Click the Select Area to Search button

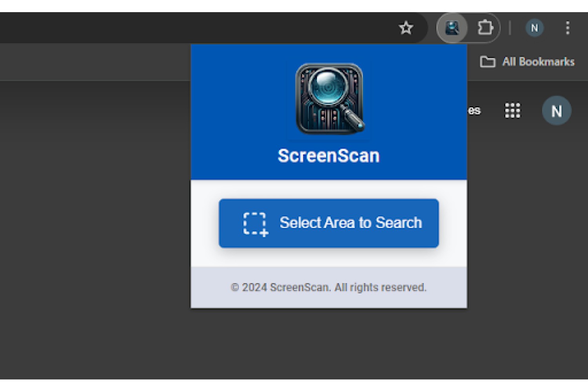[x=328, y=223]
